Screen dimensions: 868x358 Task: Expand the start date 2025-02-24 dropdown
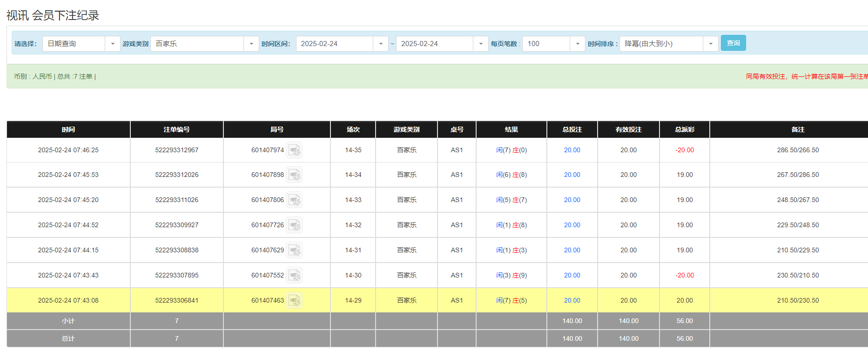[x=380, y=44]
